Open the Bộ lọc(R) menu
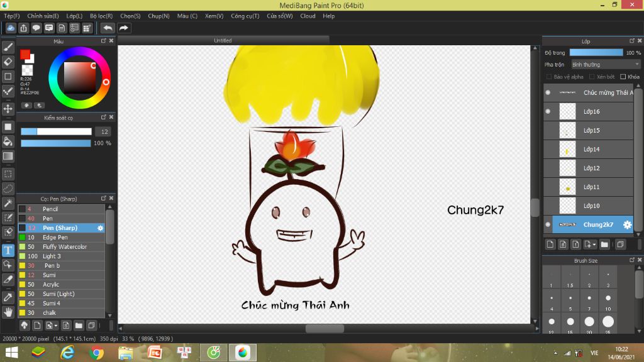The image size is (644, 362). [101, 16]
